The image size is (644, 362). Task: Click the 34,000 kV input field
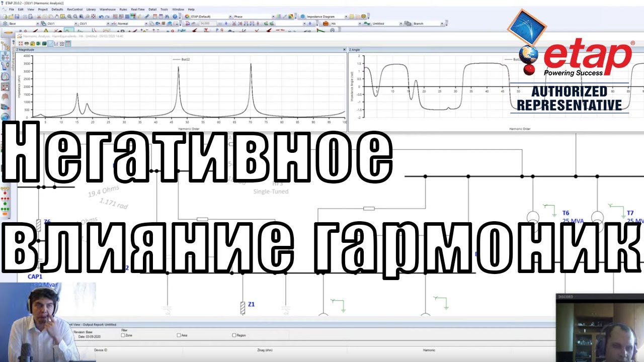click(x=208, y=24)
